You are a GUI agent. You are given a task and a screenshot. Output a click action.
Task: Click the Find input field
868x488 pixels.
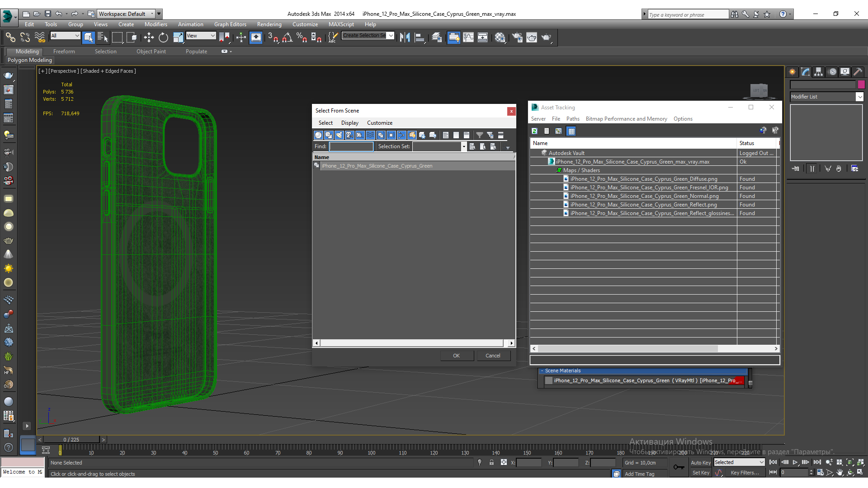pos(351,146)
